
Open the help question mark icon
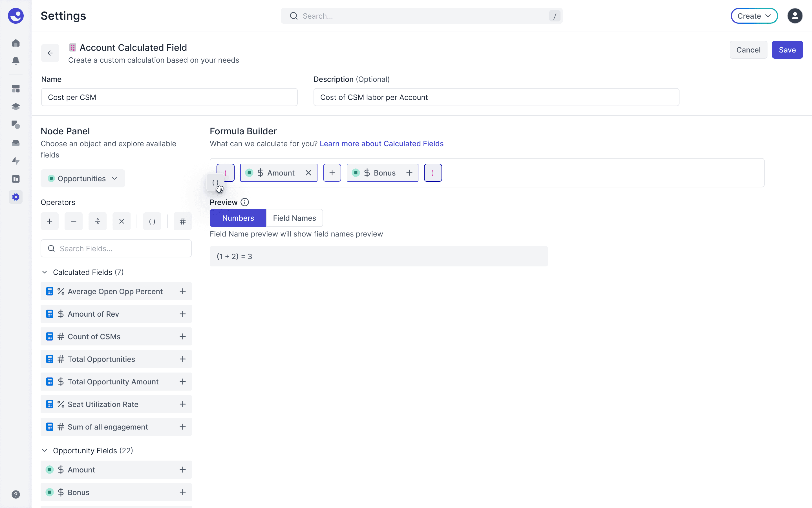point(16,494)
